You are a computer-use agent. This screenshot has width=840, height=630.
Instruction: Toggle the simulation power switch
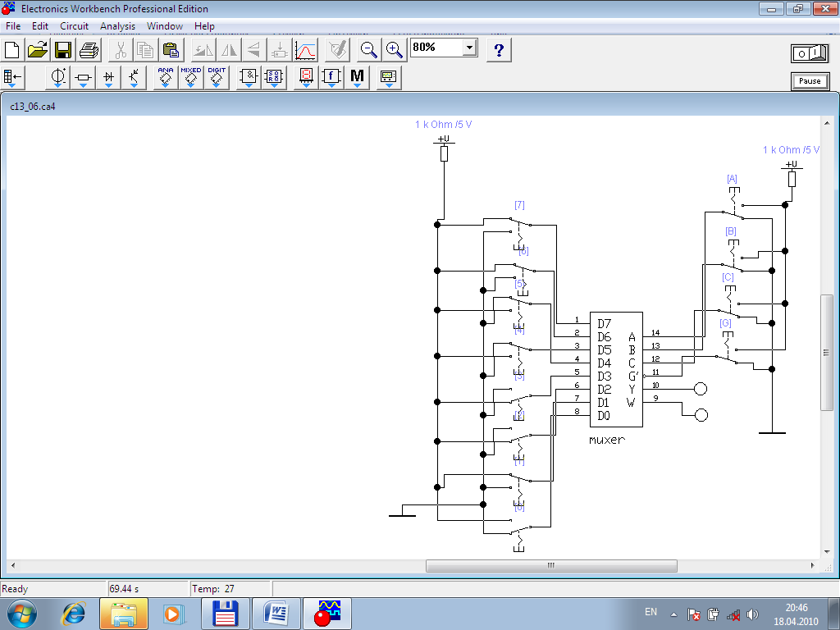(x=810, y=53)
